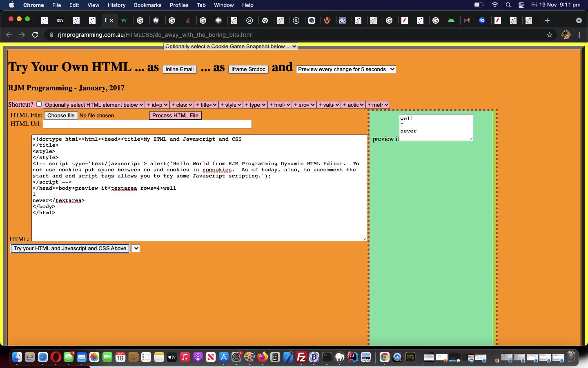Viewport: 588px width, 368px height.
Task: Switch to the Gmail tab
Action: point(467,20)
